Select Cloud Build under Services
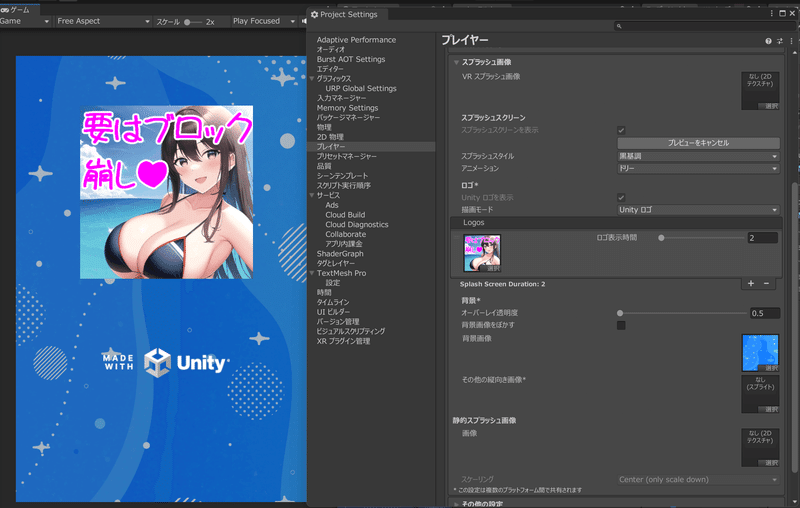Image resolution: width=800 pixels, height=508 pixels. point(345,215)
